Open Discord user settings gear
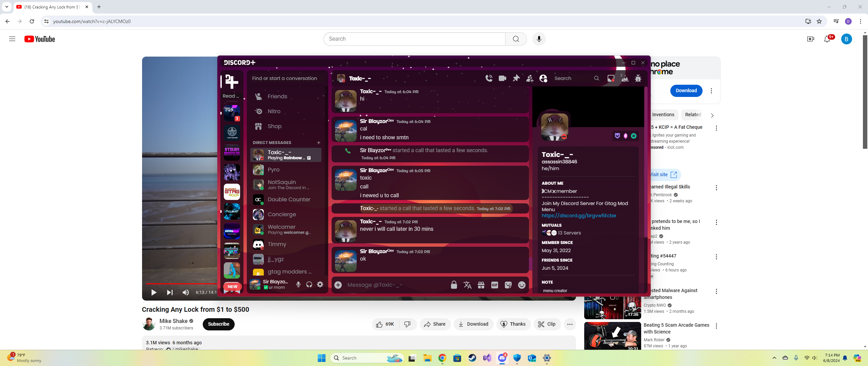The width and height of the screenshot is (868, 366). pos(320,284)
